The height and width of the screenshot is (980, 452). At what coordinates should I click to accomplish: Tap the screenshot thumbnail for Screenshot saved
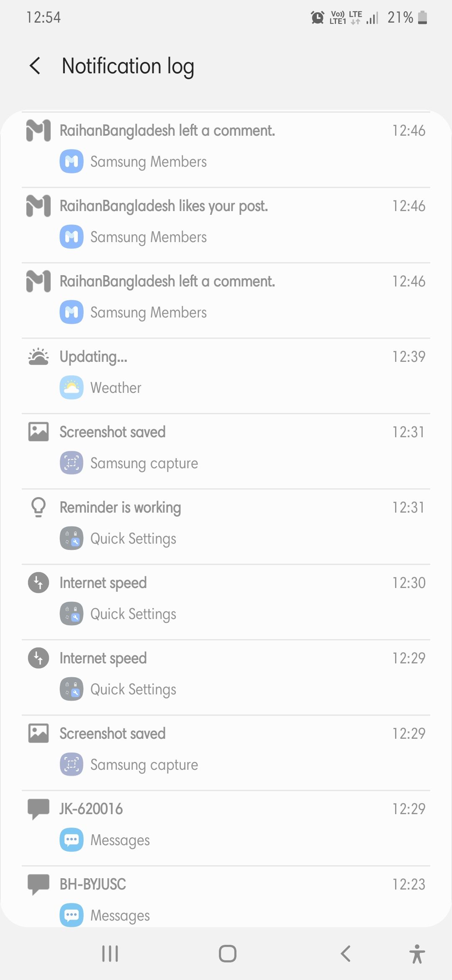click(x=38, y=431)
